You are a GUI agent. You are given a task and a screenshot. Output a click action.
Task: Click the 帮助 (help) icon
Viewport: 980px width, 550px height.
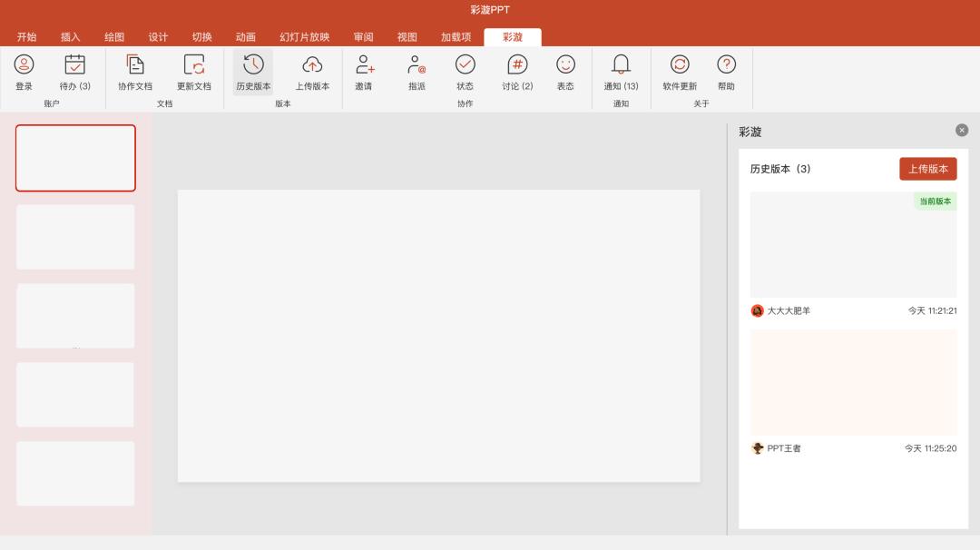click(726, 73)
